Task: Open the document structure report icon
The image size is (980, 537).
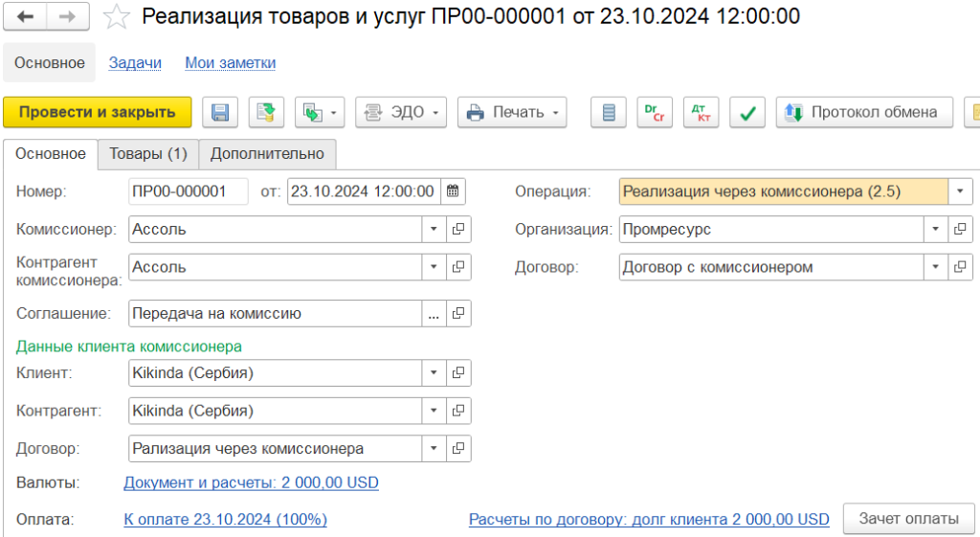Action: [x=608, y=112]
